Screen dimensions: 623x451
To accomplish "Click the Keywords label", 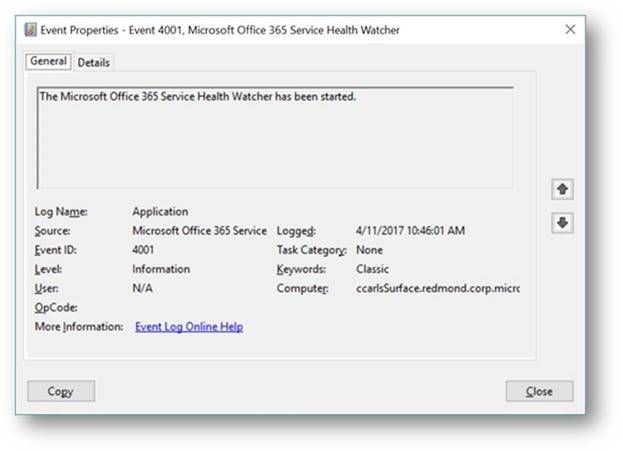I will [301, 269].
